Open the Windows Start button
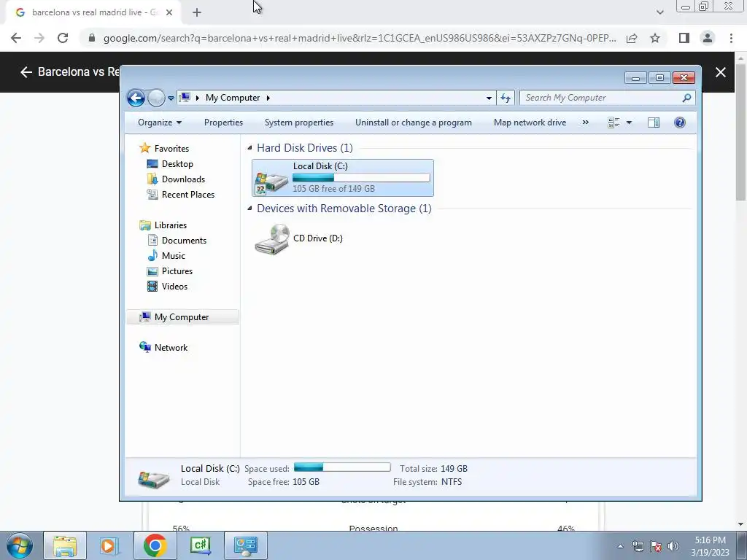This screenshot has height=560, width=747. (20, 545)
